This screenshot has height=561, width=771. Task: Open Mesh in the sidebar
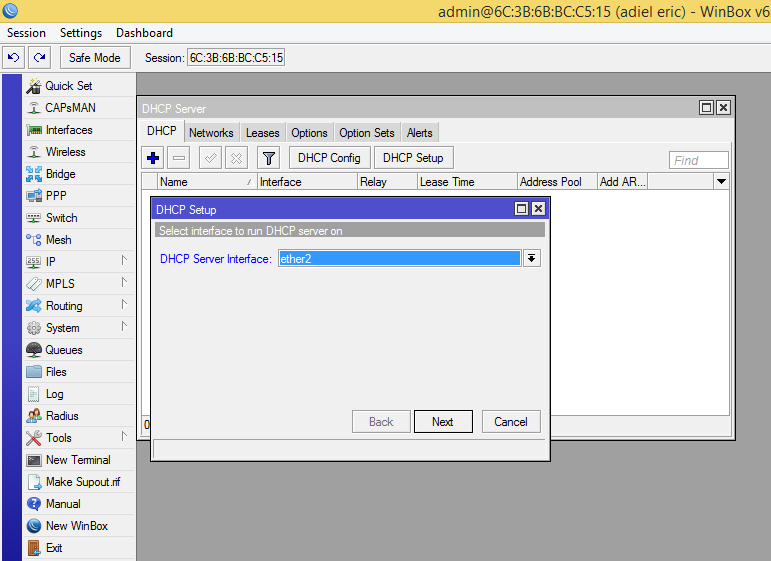[79, 240]
